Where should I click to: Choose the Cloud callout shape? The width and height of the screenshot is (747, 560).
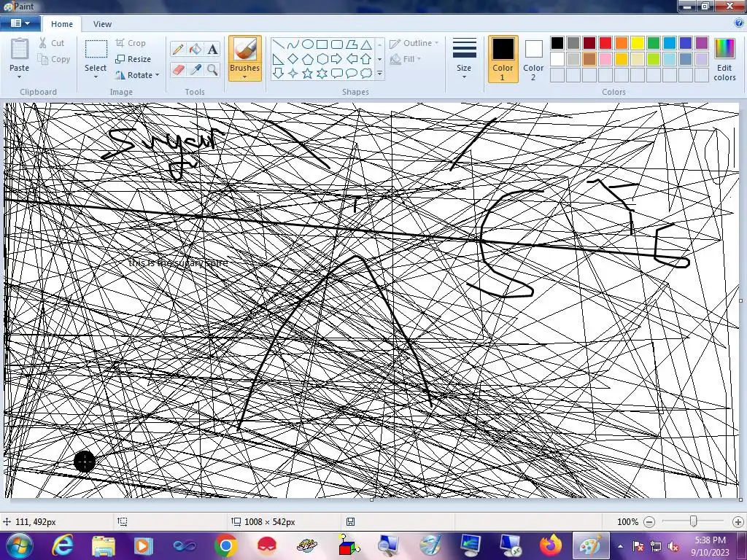point(366,74)
